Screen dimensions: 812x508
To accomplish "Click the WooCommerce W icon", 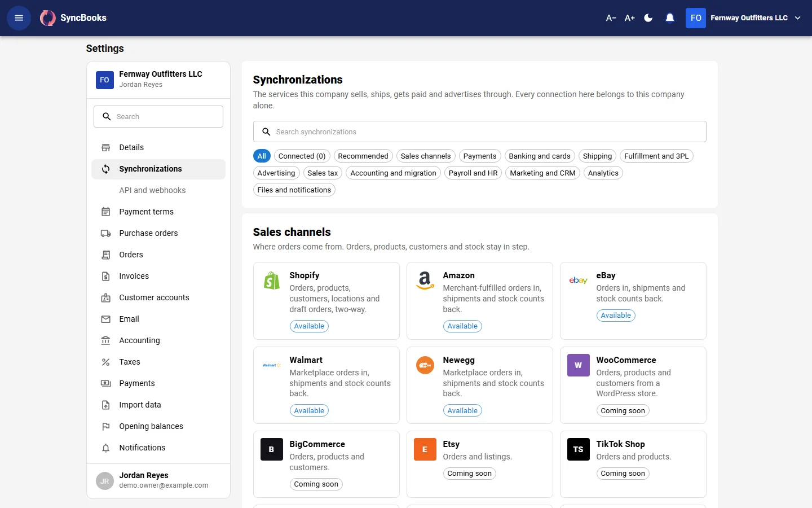I will [579, 365].
